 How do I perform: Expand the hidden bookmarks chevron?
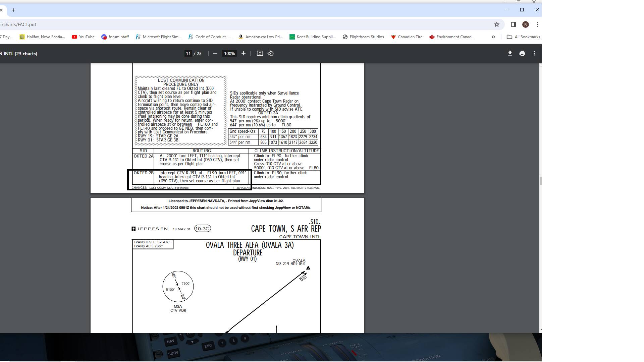coord(493,37)
